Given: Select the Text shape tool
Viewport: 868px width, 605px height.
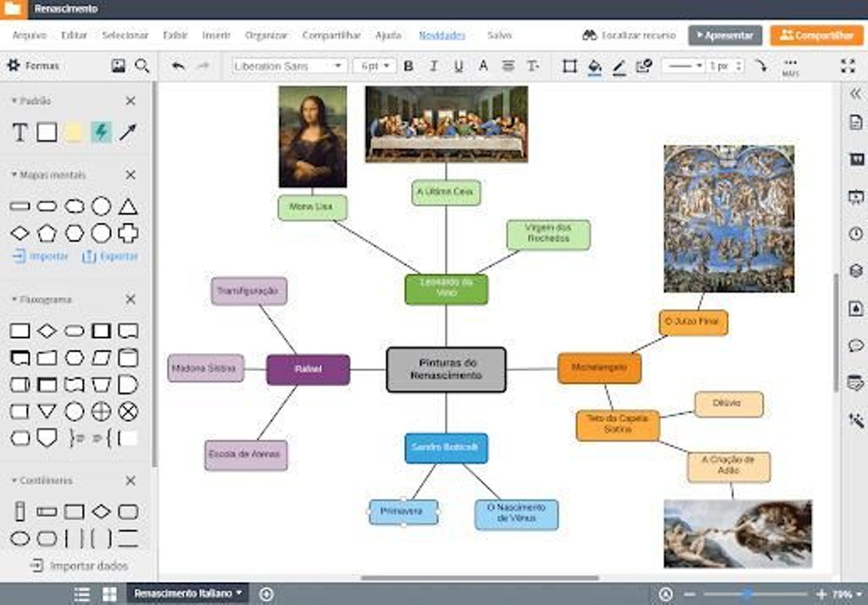Looking at the screenshot, I should click(20, 132).
